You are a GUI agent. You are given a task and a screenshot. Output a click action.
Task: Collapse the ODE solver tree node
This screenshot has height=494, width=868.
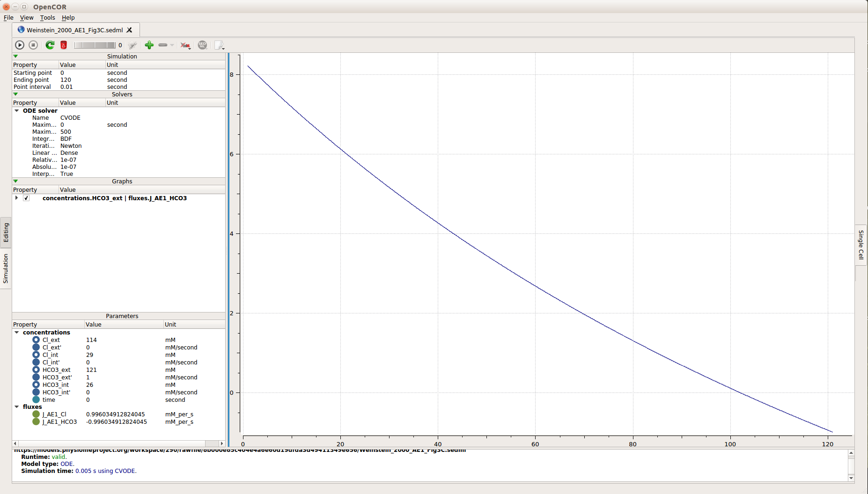click(17, 111)
